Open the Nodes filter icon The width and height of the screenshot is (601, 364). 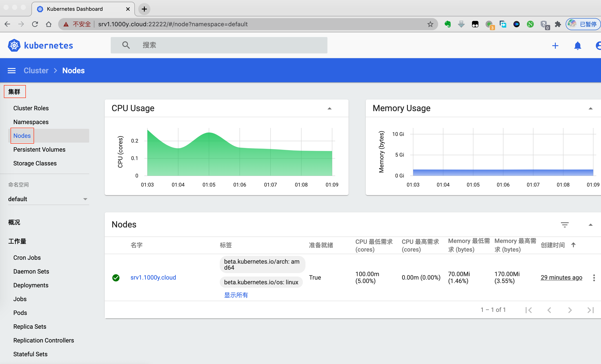click(x=565, y=225)
